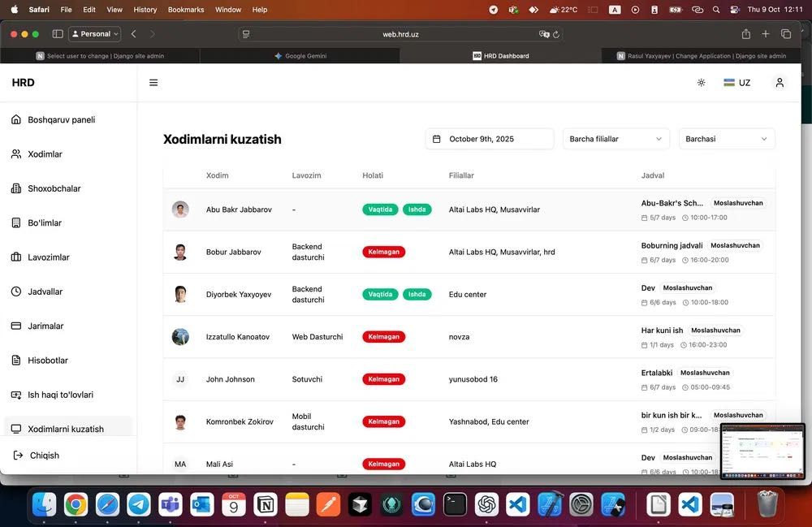Open the Bookmarks menu
The width and height of the screenshot is (812, 527).
click(186, 9)
